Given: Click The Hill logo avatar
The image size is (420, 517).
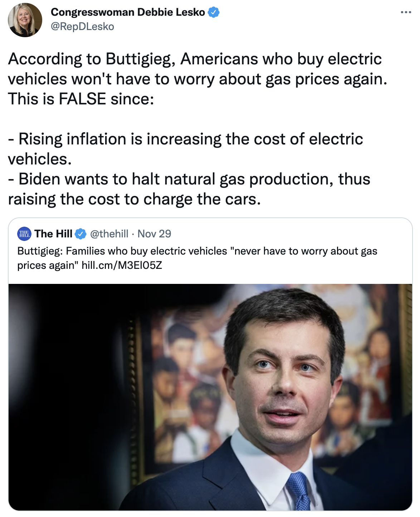Looking at the screenshot, I should pos(24,234).
